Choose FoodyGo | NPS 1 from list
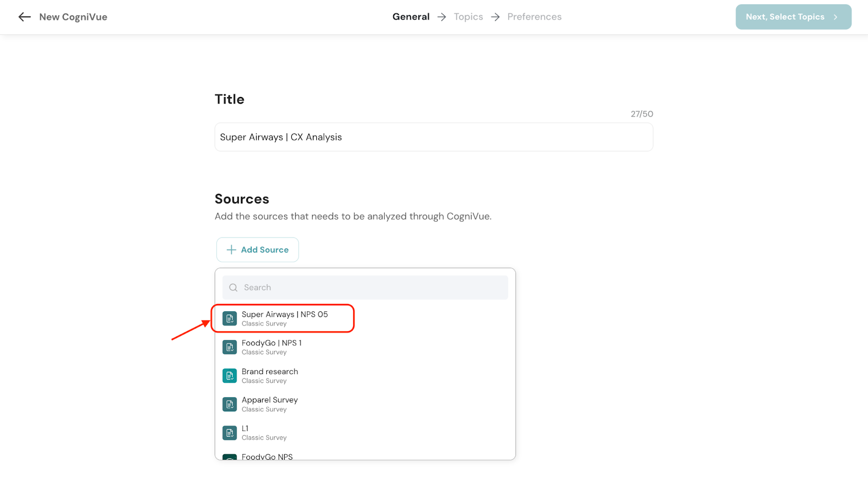The width and height of the screenshot is (868, 489). coord(271,347)
